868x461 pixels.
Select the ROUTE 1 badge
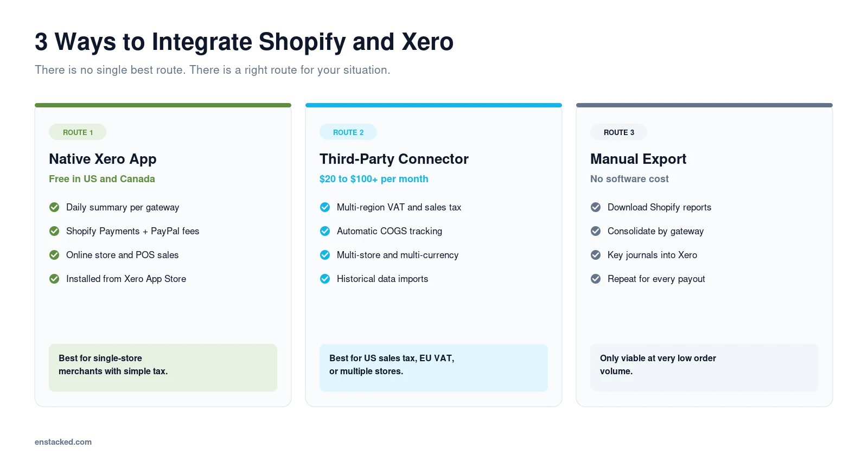(x=78, y=132)
